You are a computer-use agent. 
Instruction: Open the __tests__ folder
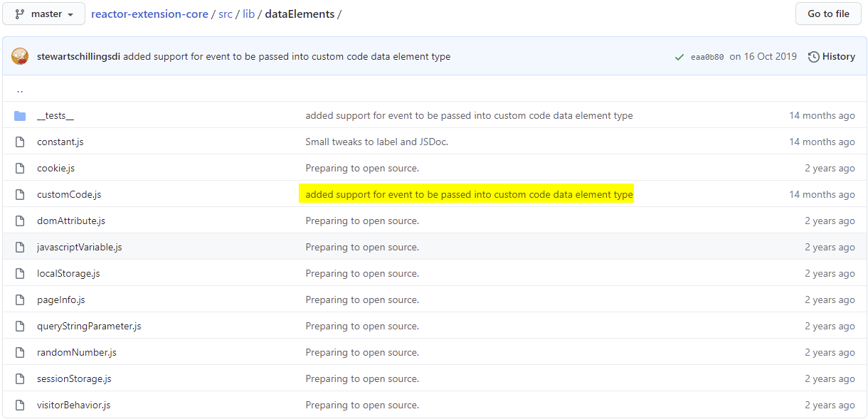55,116
